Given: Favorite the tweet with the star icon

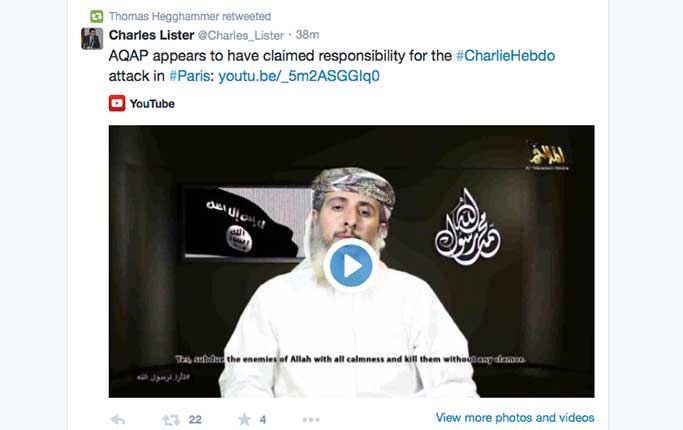Looking at the screenshot, I should [244, 419].
